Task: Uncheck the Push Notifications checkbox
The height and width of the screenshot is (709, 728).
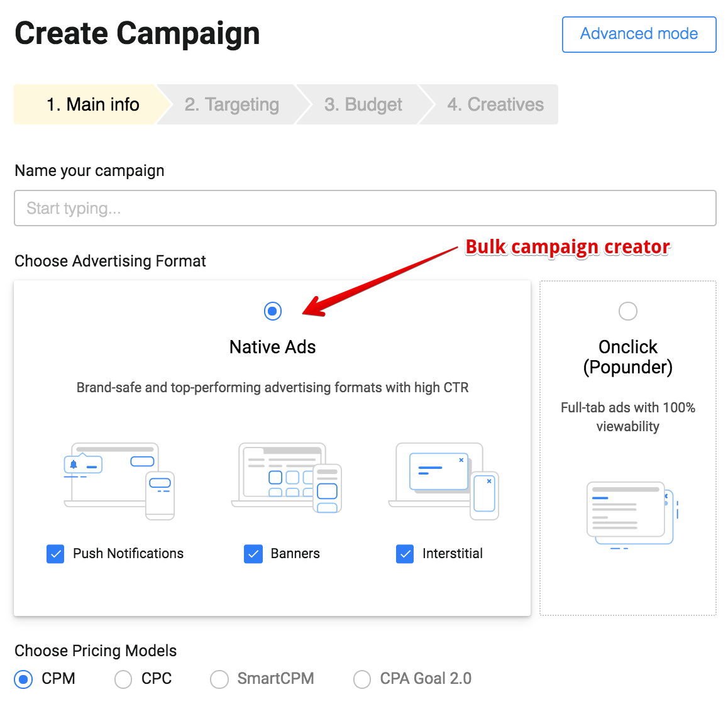Action: coord(55,554)
